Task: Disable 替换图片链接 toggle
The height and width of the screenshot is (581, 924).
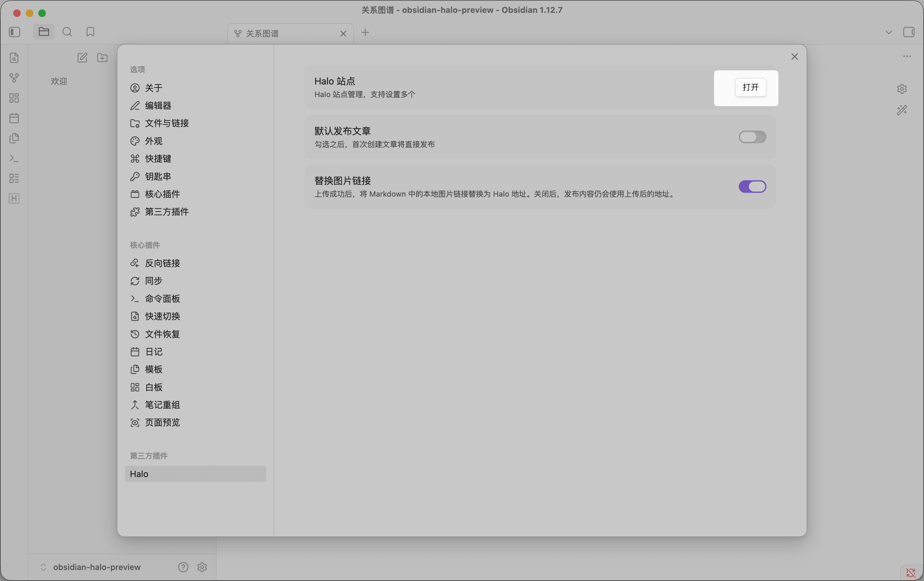Action: 752,187
